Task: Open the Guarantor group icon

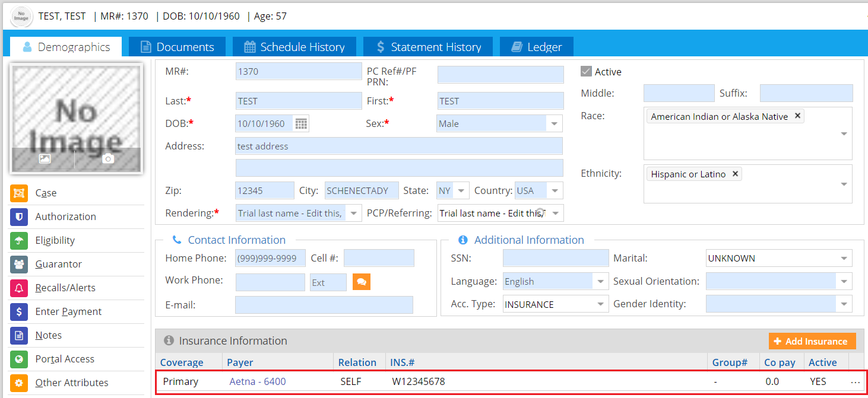Action: pos(19,265)
